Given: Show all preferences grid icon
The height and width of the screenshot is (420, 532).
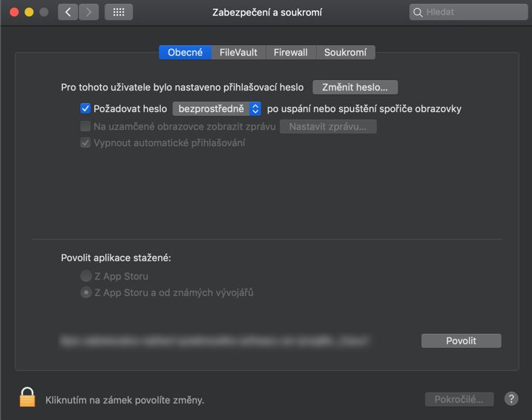Looking at the screenshot, I should 119,12.
